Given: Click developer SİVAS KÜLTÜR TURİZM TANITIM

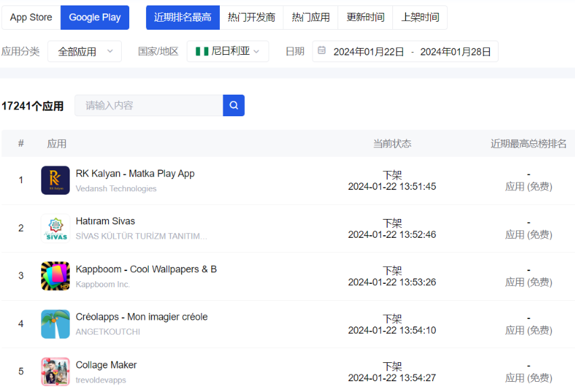Looking at the screenshot, I should [141, 237].
